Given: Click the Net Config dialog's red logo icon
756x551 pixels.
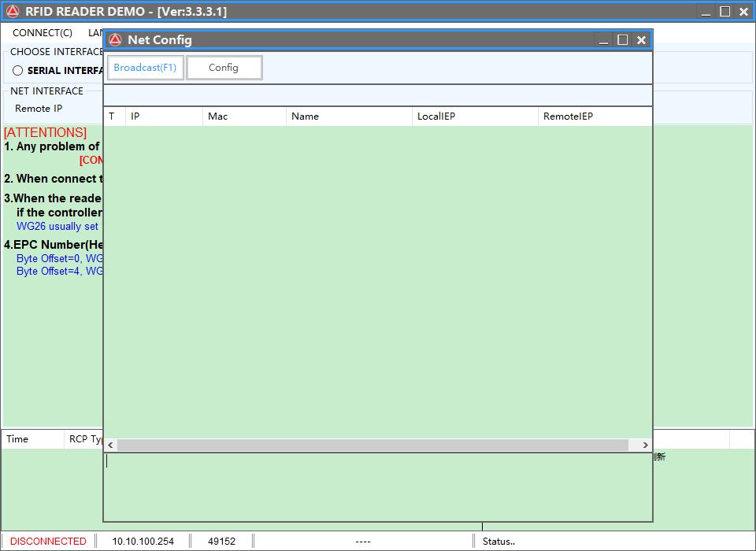Looking at the screenshot, I should 115,40.
